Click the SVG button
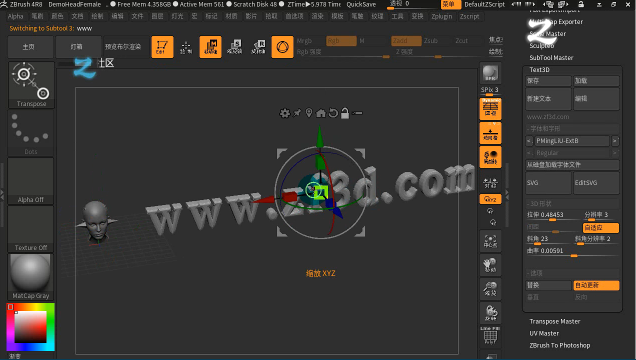 click(548, 182)
